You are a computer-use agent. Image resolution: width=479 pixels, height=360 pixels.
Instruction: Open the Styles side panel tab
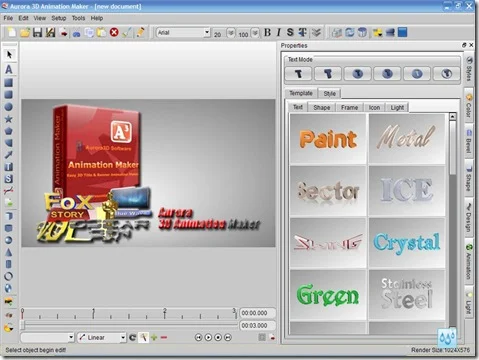coord(469,69)
